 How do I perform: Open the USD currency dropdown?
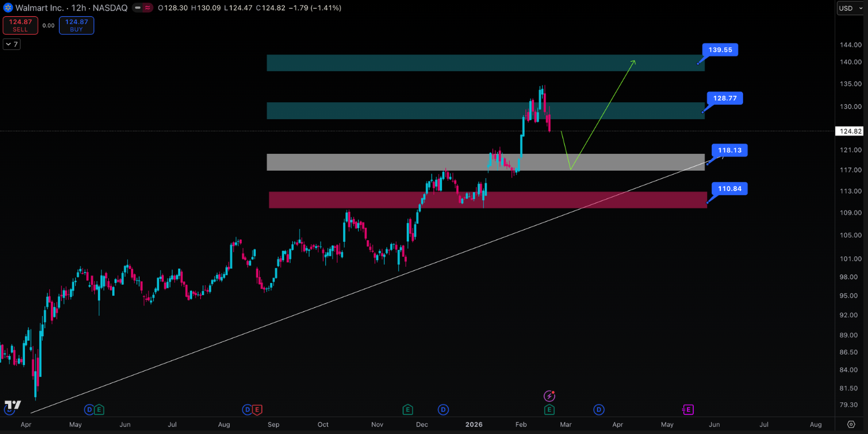(x=851, y=8)
